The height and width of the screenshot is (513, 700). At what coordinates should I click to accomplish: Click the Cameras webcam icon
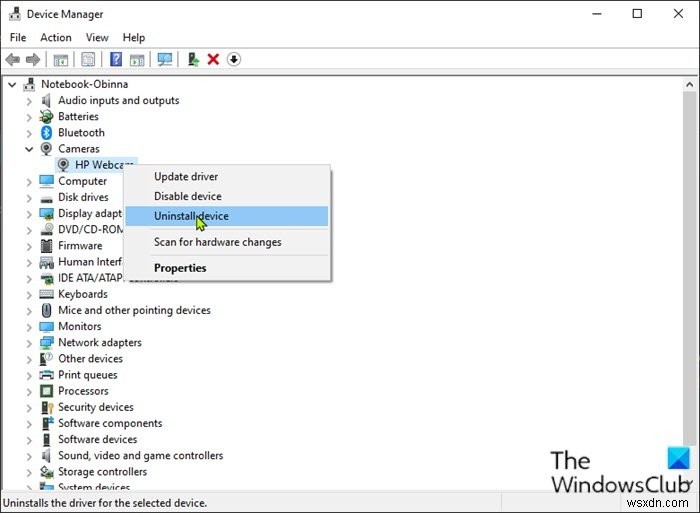pos(46,149)
